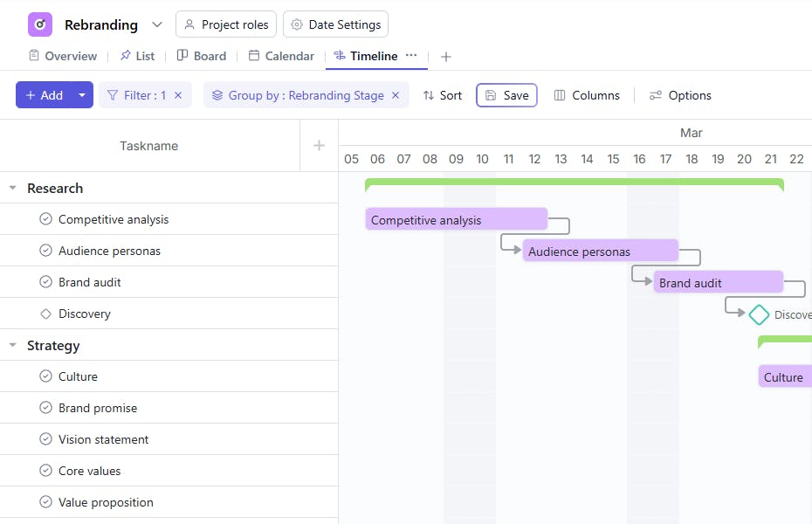Open the Timeline tab's three-dot menu
This screenshot has width=812, height=524.
click(411, 56)
